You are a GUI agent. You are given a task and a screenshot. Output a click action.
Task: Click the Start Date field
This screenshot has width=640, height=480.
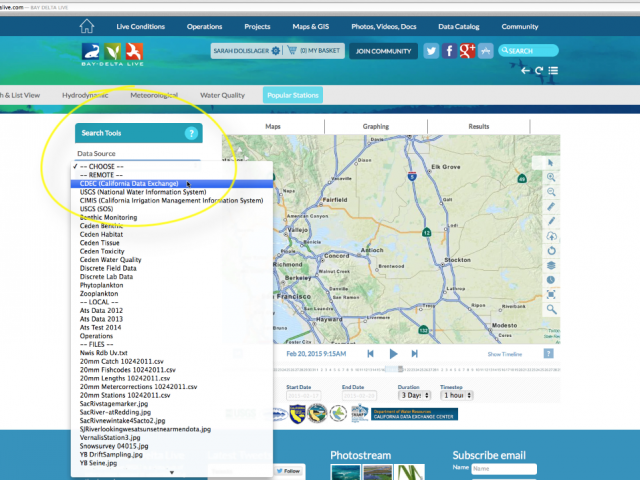click(x=303, y=396)
